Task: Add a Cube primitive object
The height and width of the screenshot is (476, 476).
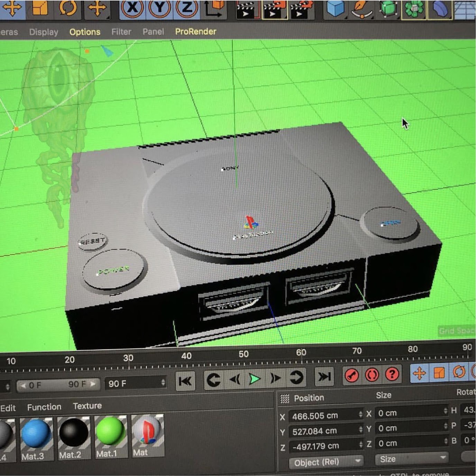Action: [x=336, y=8]
